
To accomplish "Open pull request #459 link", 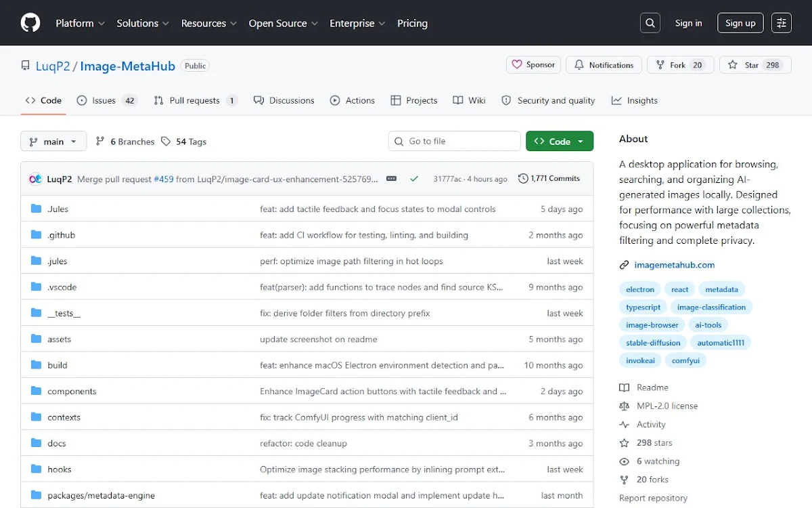I will click(164, 179).
